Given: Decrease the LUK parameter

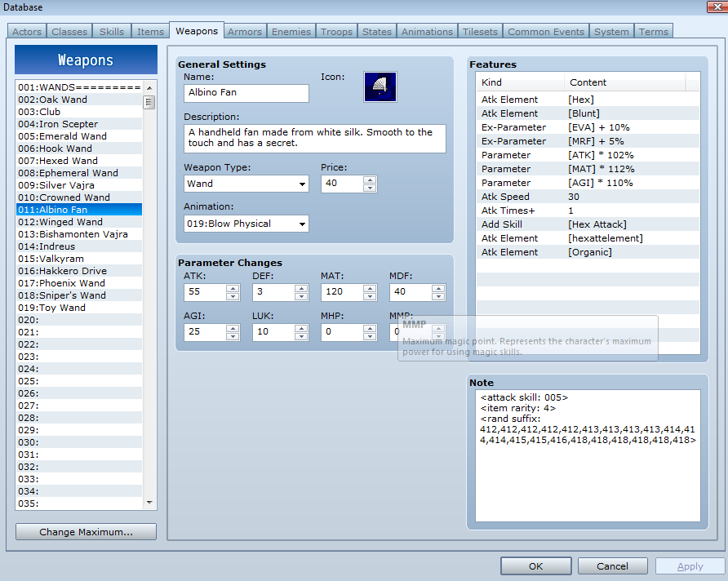Looking at the screenshot, I should [301, 336].
